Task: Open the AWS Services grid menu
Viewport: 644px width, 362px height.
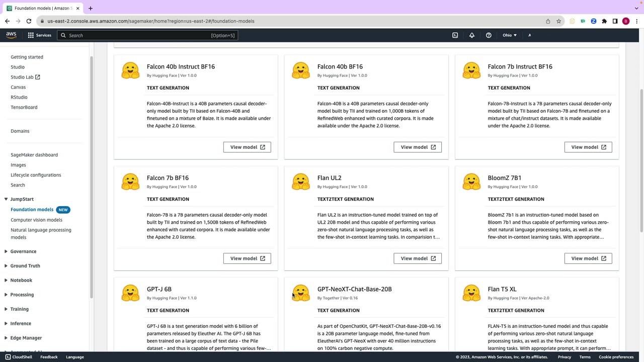Action: click(x=39, y=35)
